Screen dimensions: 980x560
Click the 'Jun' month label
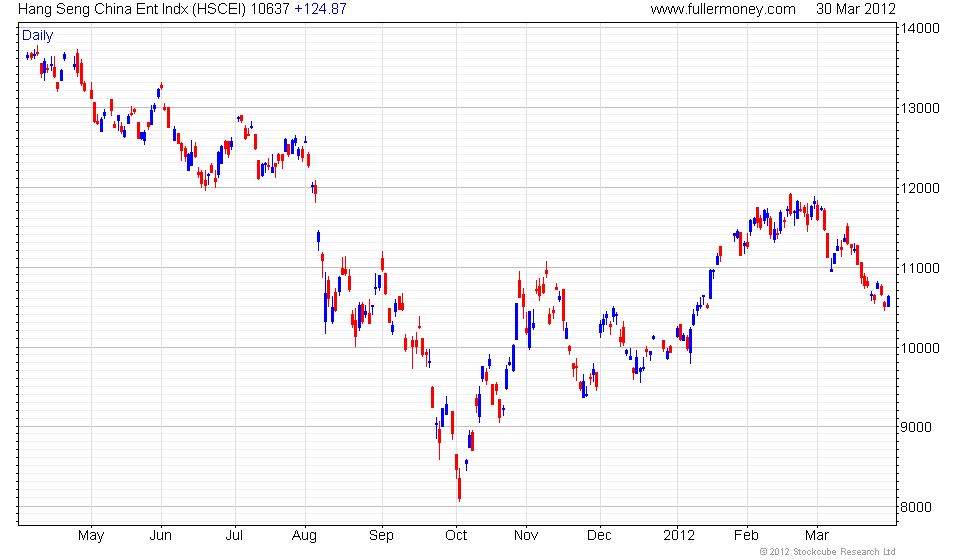161,536
